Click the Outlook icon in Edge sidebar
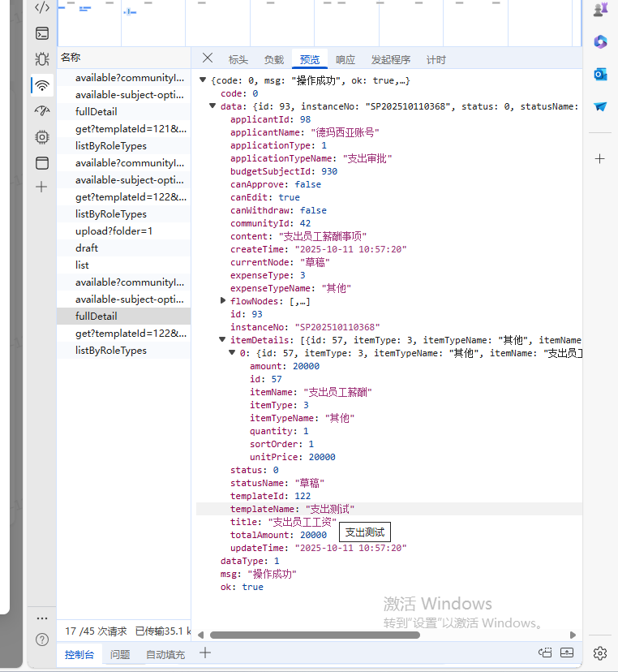618x672 pixels. click(x=600, y=74)
